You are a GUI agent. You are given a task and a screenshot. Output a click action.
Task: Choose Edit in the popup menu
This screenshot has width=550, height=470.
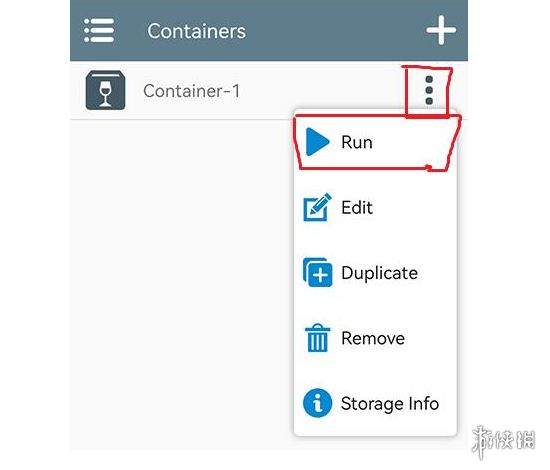click(375, 207)
